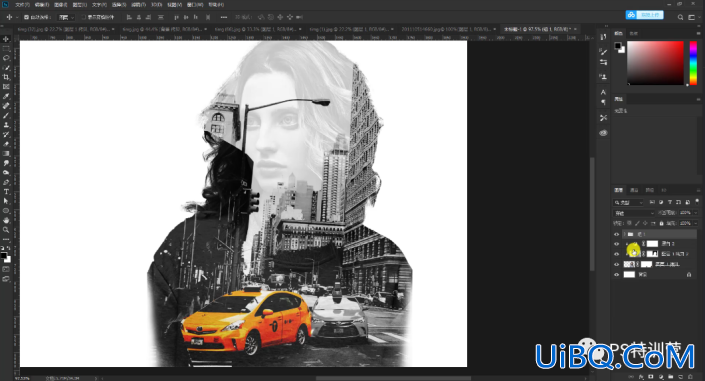Select the Move tool in the toolbox

pyautogui.click(x=6, y=40)
